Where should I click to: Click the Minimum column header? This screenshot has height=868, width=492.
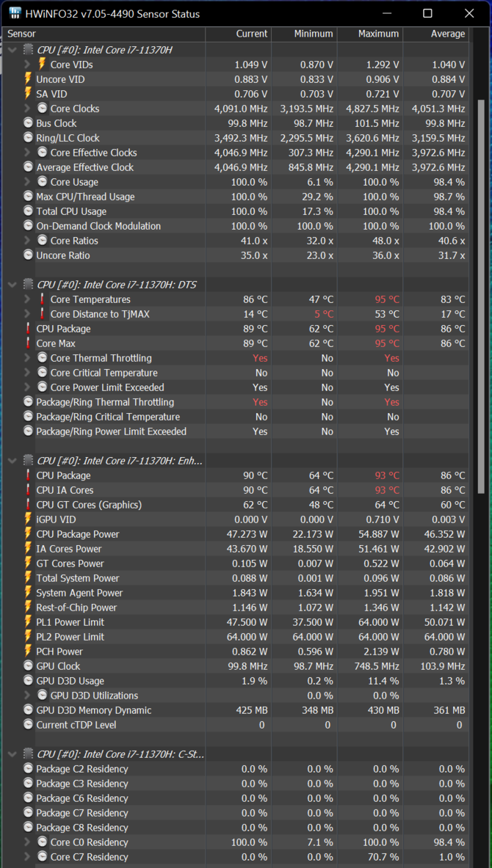[304, 34]
